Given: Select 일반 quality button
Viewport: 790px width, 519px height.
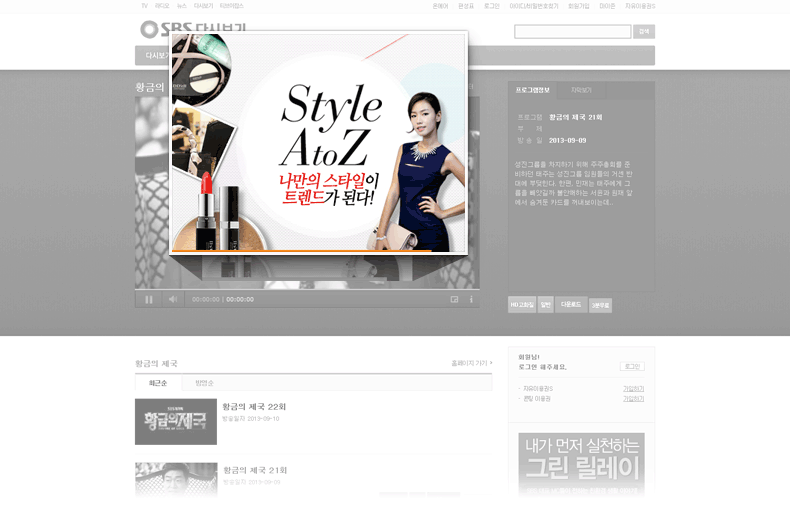Looking at the screenshot, I should click(545, 305).
